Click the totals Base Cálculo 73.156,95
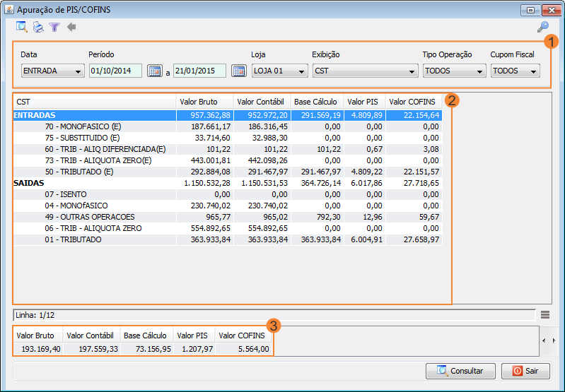Screen dimensions: 565x392 pyautogui.click(x=146, y=349)
